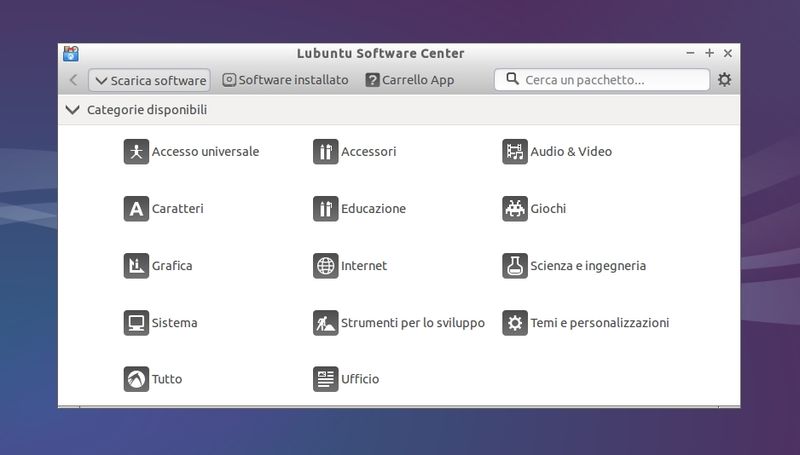
Task: Click the Grafica label
Action: coord(172,266)
